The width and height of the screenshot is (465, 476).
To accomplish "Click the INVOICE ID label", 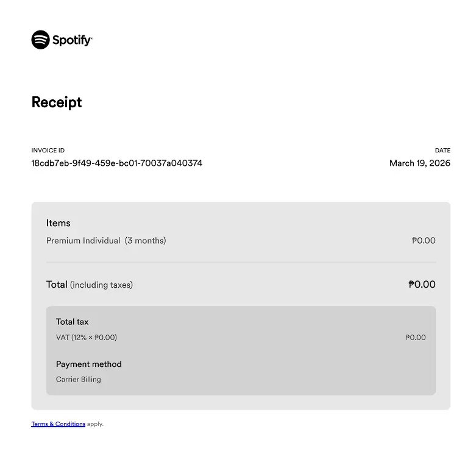I will 48,151.
